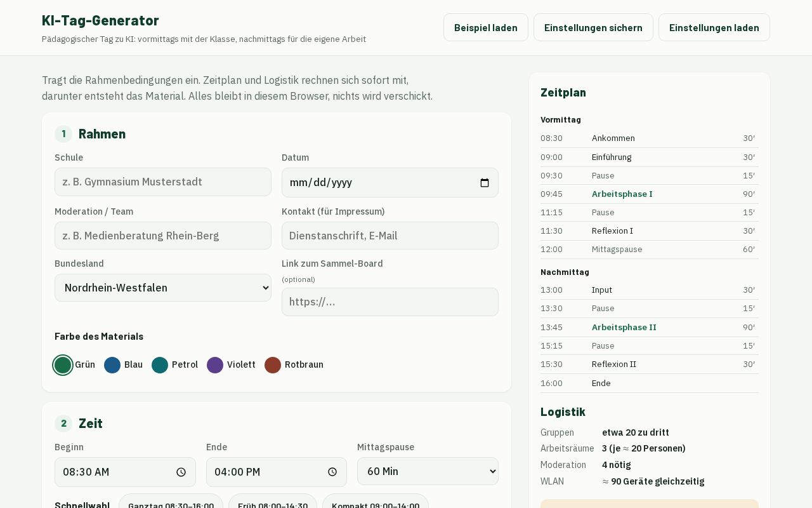The height and width of the screenshot is (508, 812).
Task: Focus the Schule input field
Action: pos(163,182)
